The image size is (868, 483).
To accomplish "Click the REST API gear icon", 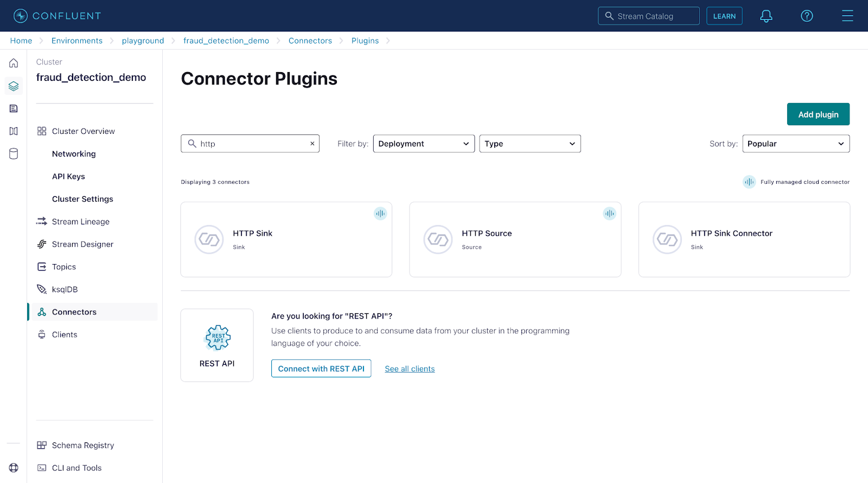I will point(218,338).
